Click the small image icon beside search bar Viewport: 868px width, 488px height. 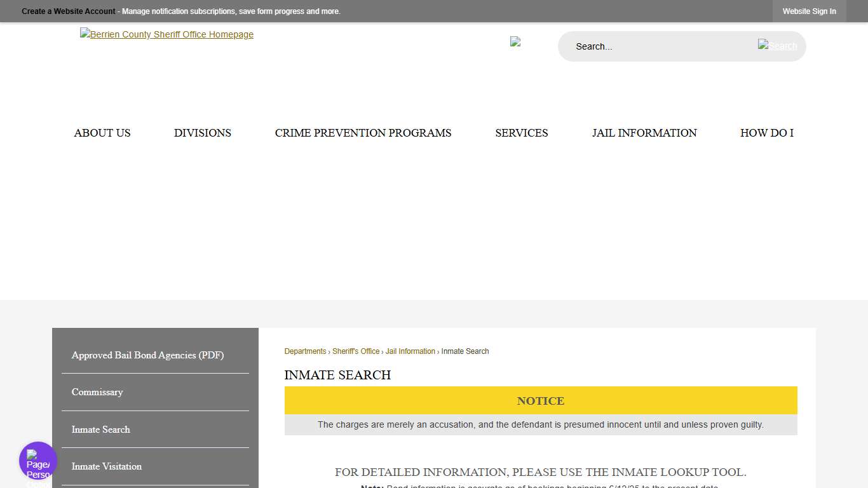tap(515, 42)
